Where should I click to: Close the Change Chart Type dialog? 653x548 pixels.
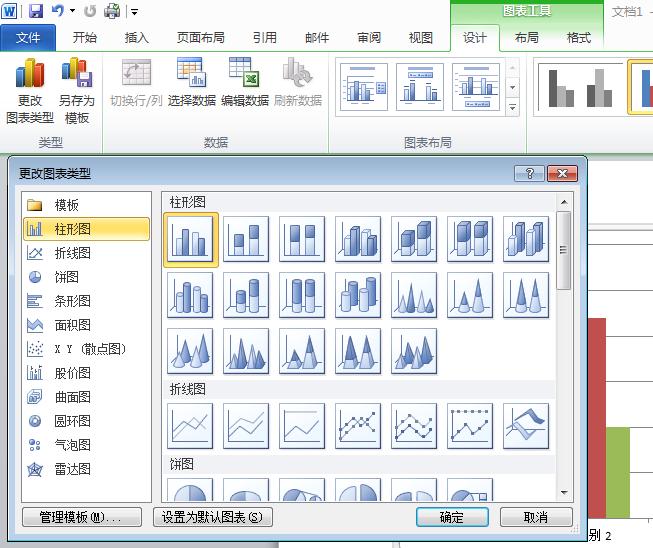point(562,173)
